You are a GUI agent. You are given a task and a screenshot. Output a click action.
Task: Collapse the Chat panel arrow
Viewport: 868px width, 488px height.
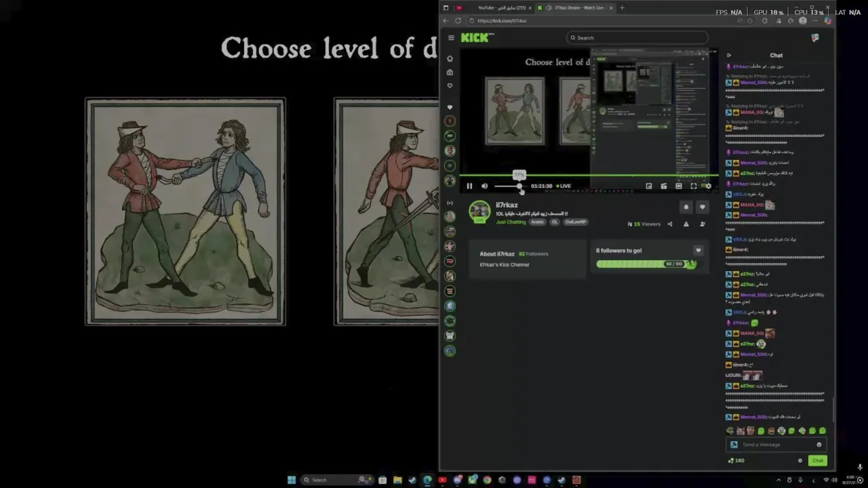(x=729, y=56)
